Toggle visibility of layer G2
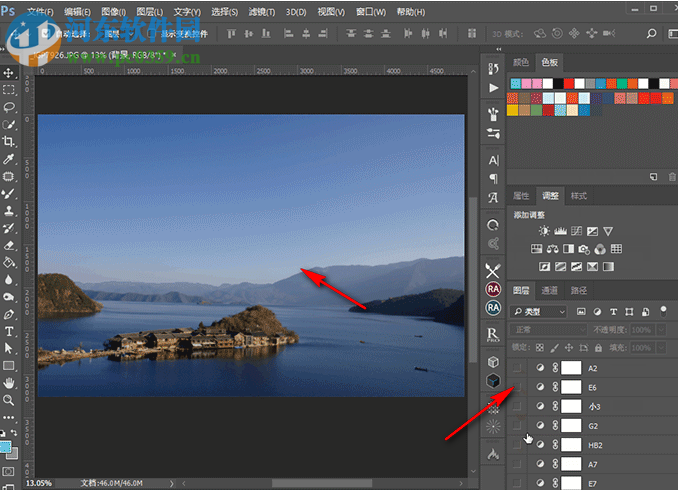 [517, 426]
